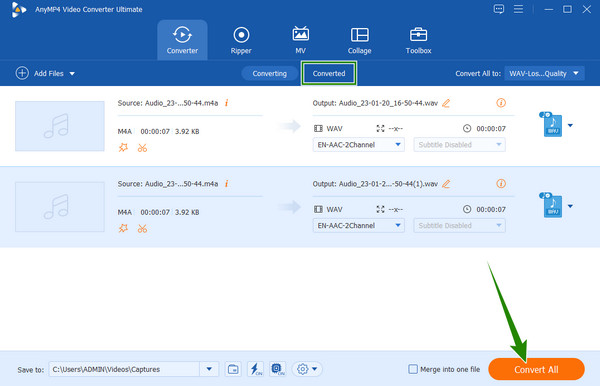This screenshot has height=386, width=600.
Task: Click the second file's Source name text
Action: click(168, 184)
